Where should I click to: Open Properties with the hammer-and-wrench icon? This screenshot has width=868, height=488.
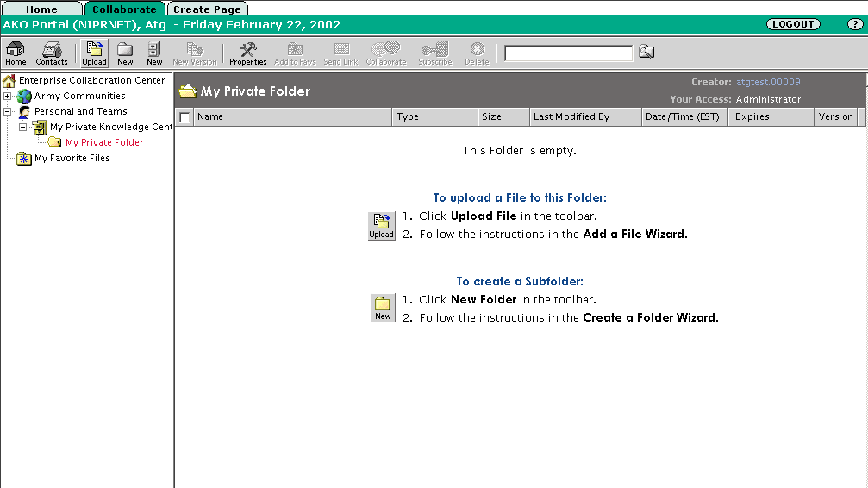click(247, 53)
